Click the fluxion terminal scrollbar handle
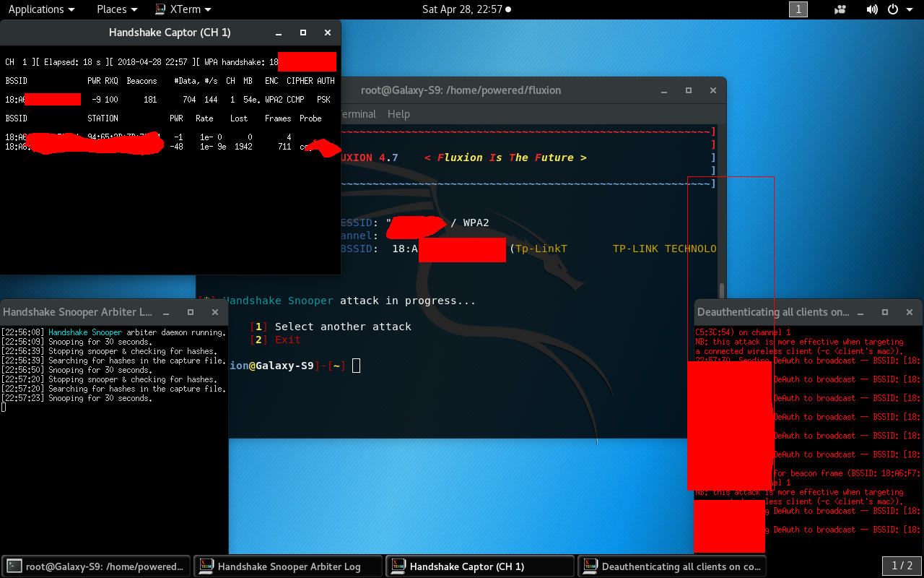 coord(721,290)
